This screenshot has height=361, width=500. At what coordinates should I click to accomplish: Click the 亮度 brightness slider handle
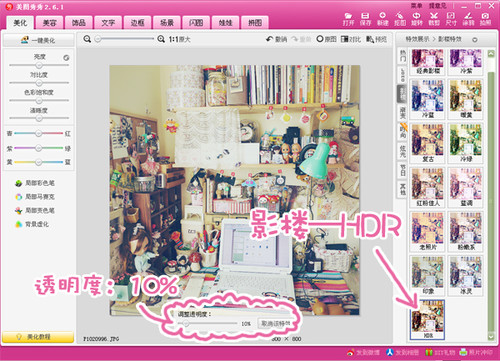(x=39, y=65)
